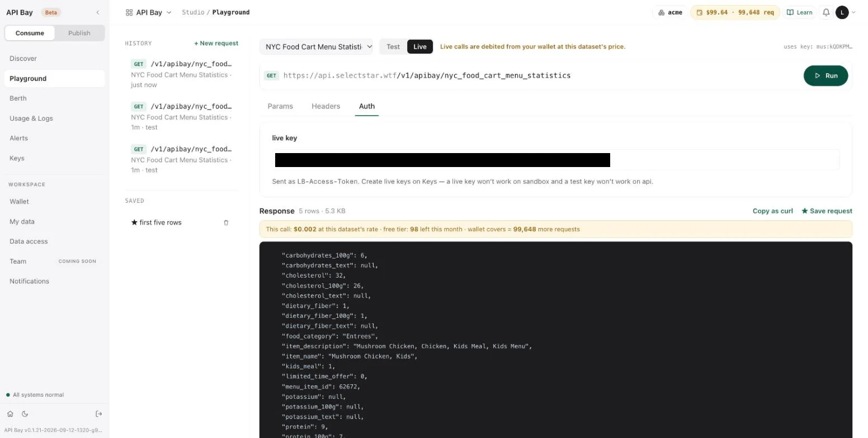Viewport: 868px width, 438px height.
Task: Open Berth in the sidebar
Action: click(x=54, y=98)
